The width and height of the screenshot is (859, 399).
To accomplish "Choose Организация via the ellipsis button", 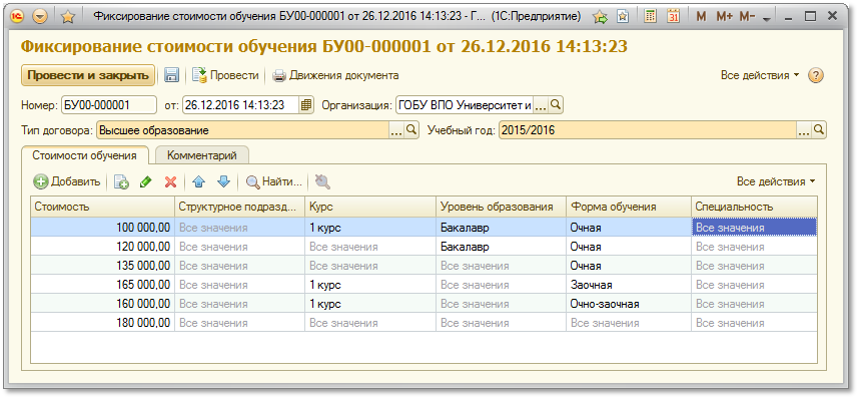I will (540, 105).
